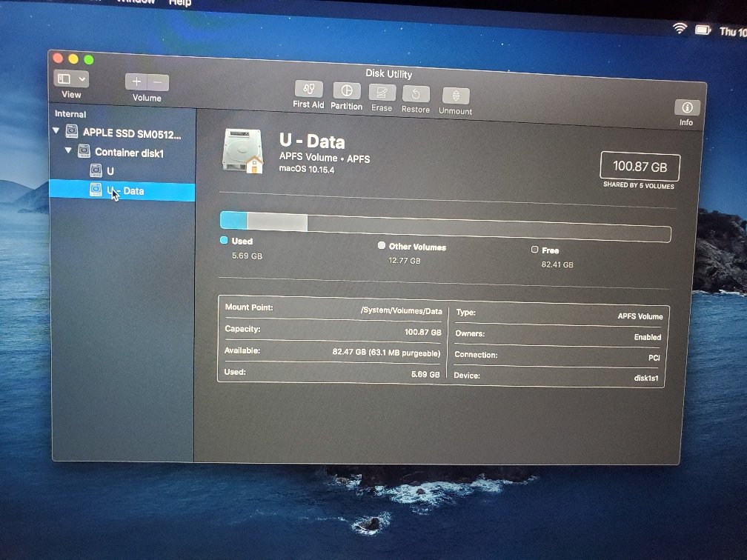Click the U - Data disk icon in sidebar
747x560 pixels.
tap(96, 190)
